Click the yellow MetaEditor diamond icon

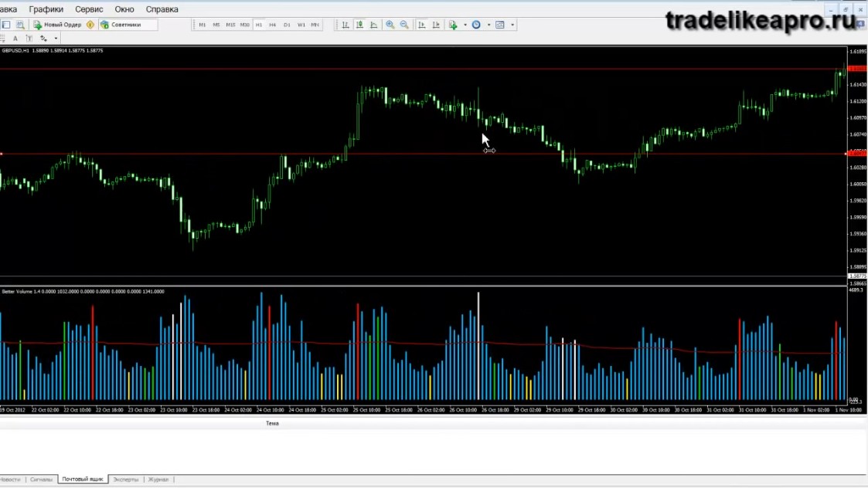coord(90,25)
